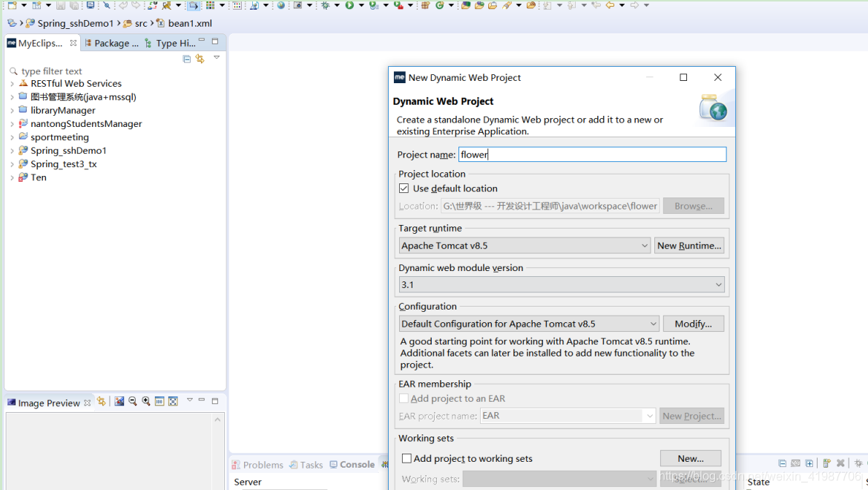Image resolution: width=868 pixels, height=490 pixels.
Task: Click the orange Back arrow in toolbar
Action: point(610,5)
